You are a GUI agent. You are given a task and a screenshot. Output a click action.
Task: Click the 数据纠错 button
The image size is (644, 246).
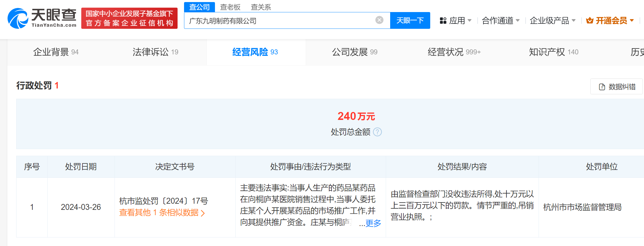coord(617,87)
